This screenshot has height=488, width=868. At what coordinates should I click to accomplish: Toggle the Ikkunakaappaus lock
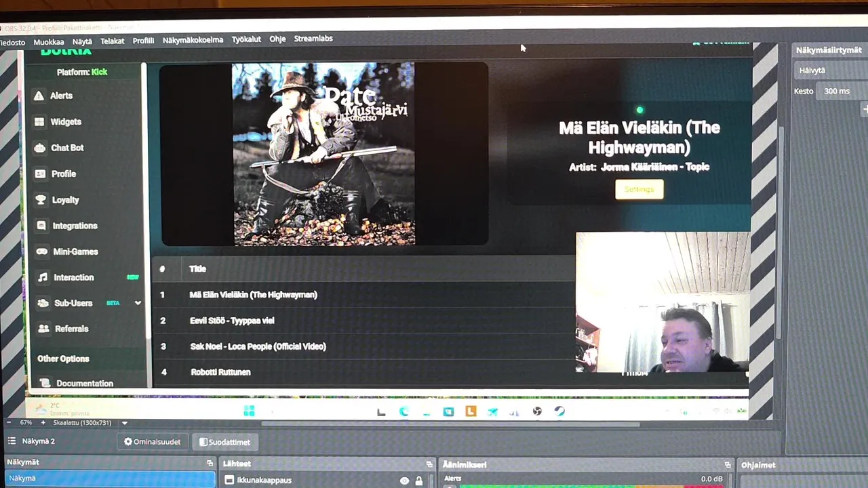click(419, 481)
